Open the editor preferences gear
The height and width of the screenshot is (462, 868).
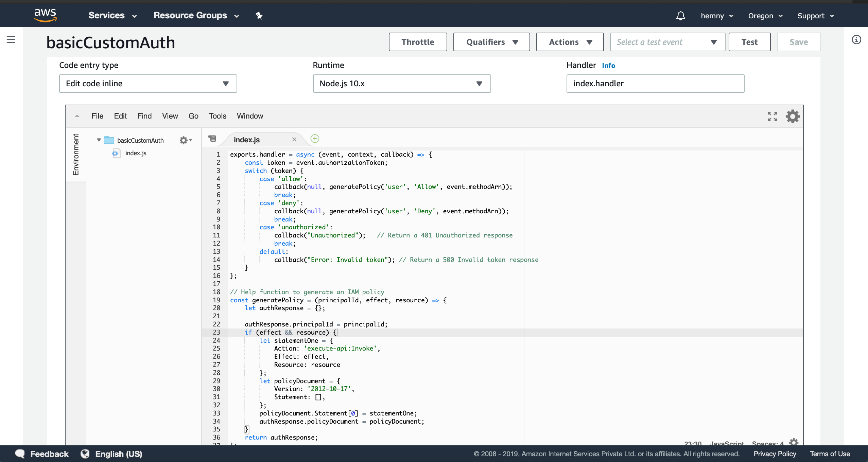tap(793, 117)
